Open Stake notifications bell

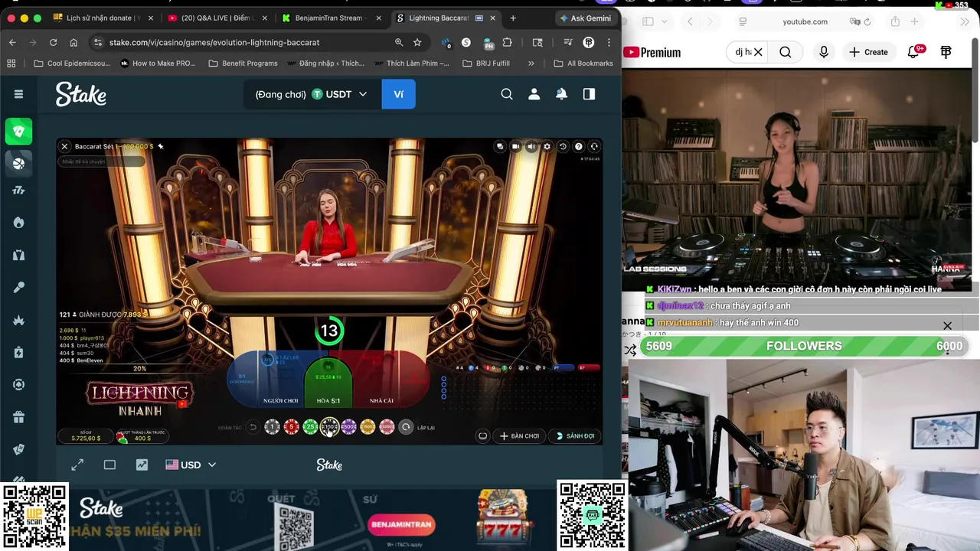coord(561,94)
